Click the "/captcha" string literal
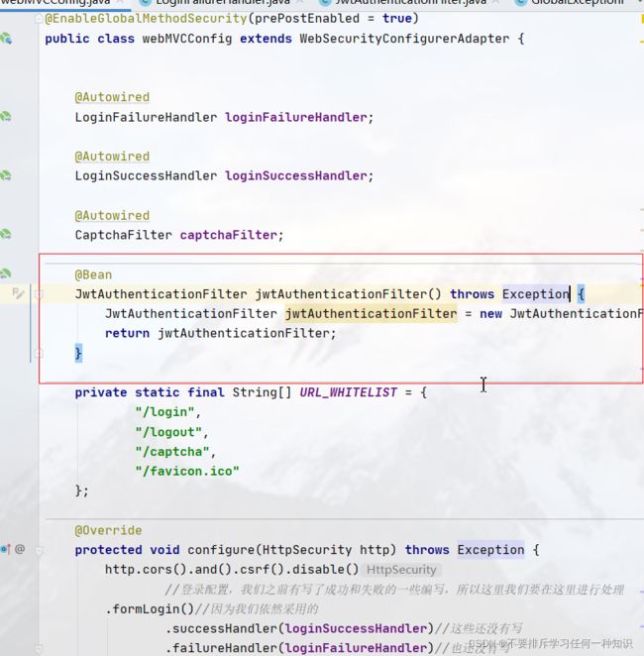 click(171, 452)
